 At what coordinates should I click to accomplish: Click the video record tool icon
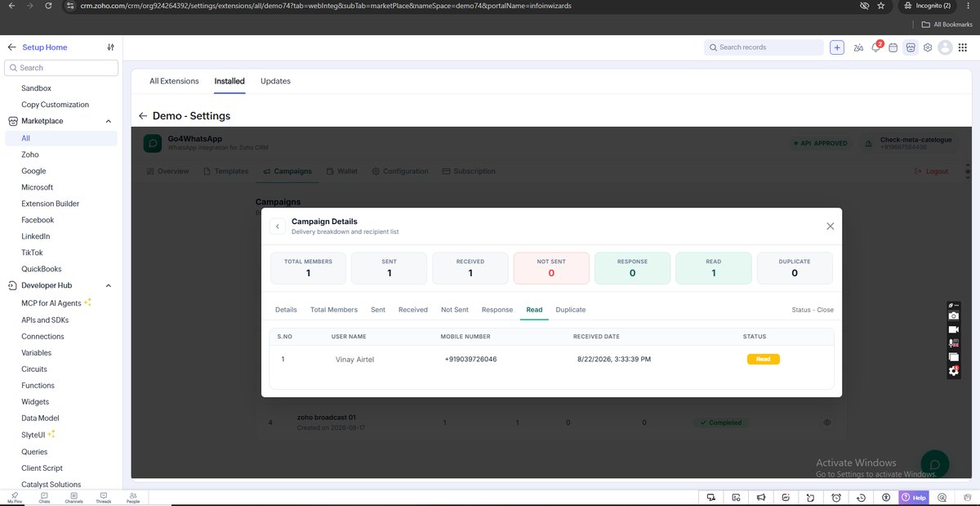tap(953, 329)
